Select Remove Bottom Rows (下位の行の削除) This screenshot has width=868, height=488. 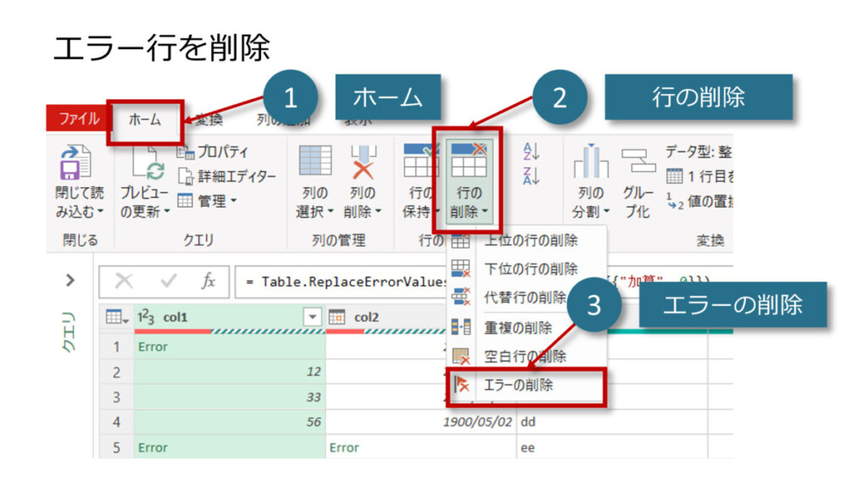click(531, 269)
